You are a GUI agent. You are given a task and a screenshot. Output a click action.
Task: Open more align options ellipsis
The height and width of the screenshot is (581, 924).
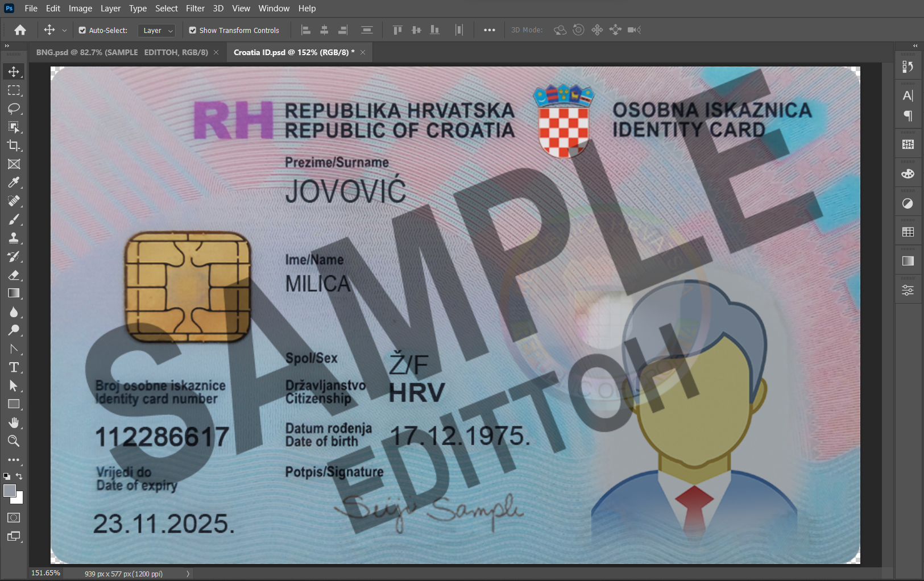pyautogui.click(x=490, y=30)
